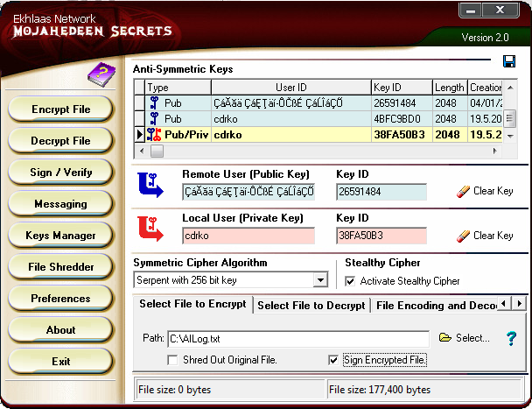This screenshot has height=409, width=532.
Task: Click the key icon in 4BFC9BD0 row
Action: coord(154,119)
